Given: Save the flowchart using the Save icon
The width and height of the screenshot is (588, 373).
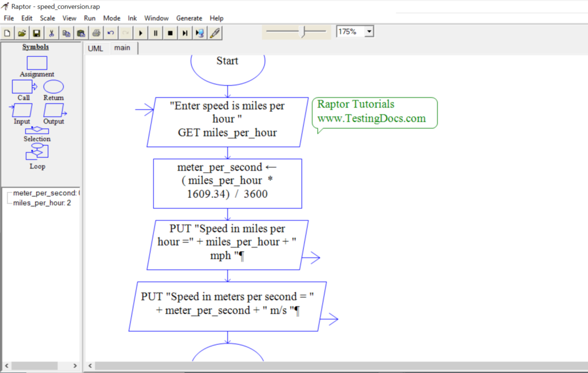Looking at the screenshot, I should [36, 33].
